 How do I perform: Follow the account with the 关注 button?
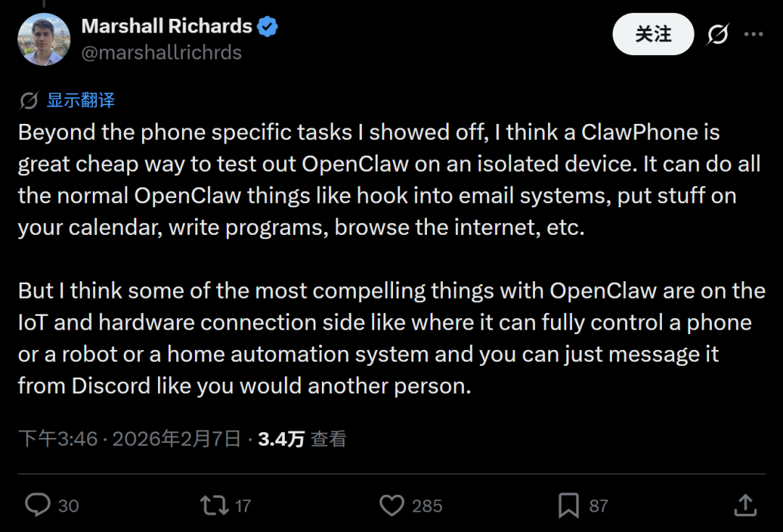(653, 34)
